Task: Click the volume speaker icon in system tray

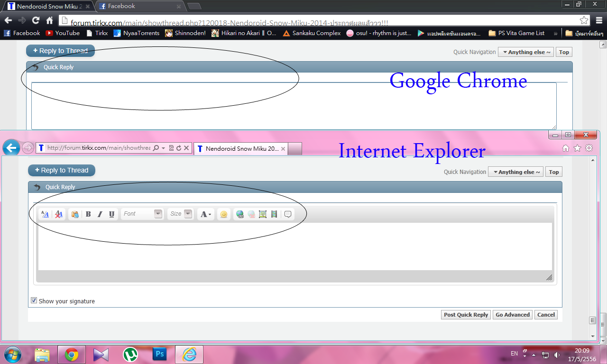Action: [557, 354]
